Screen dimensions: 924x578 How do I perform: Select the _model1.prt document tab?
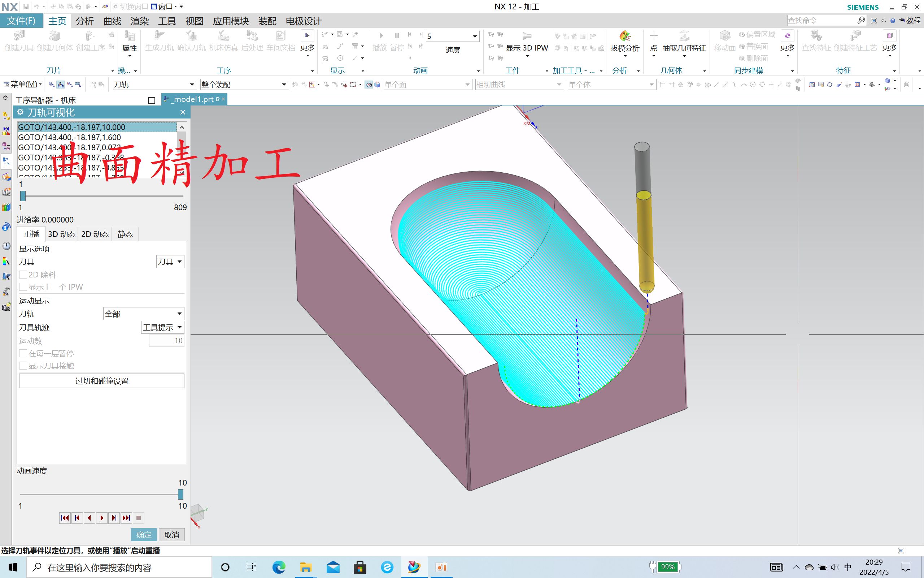193,99
